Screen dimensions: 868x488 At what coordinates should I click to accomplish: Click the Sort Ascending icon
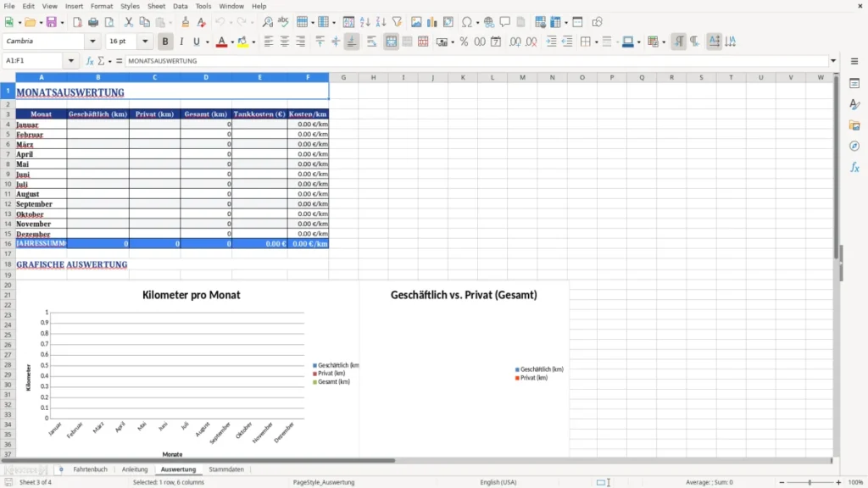(364, 22)
